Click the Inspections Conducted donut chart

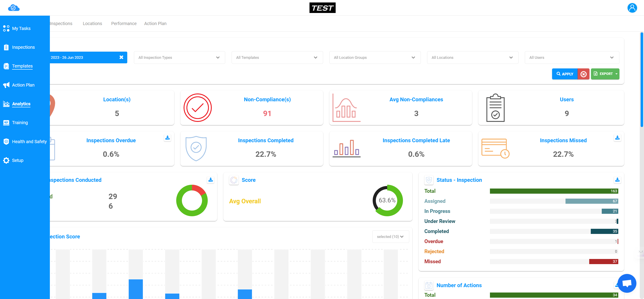tap(192, 201)
